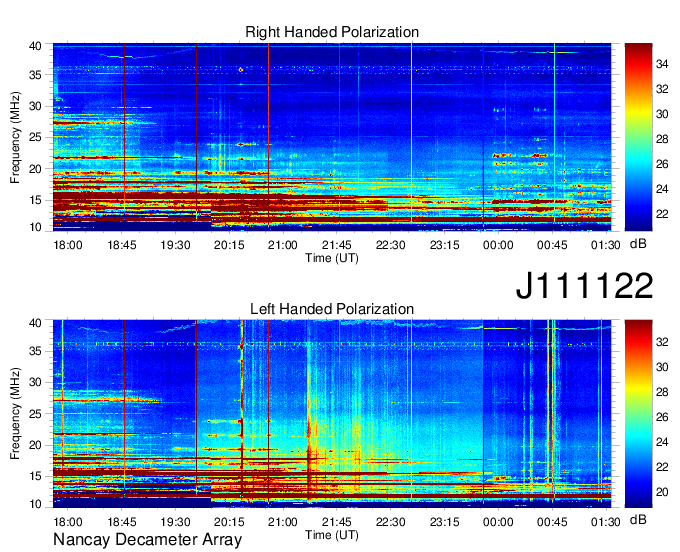Click the 15 MHz tick of Left Handed plot
This screenshot has width=680, height=552.
pyautogui.click(x=35, y=476)
